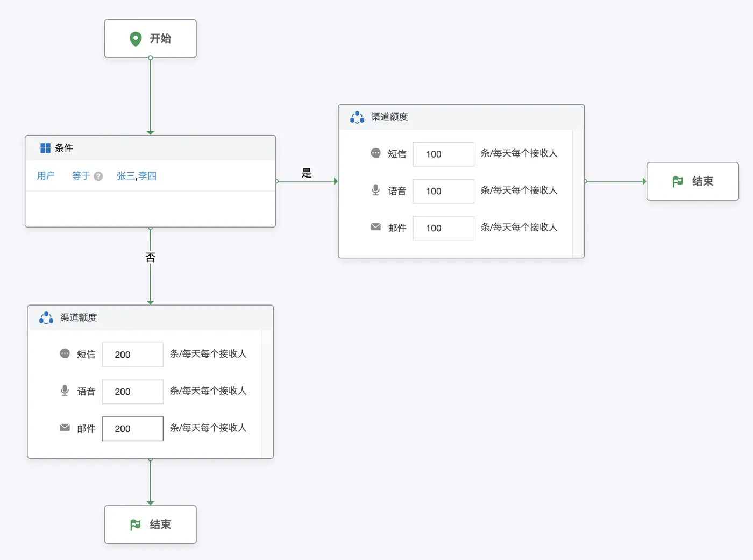Click 条/每天每个接收人 beside the 短信 200 field

point(208,354)
